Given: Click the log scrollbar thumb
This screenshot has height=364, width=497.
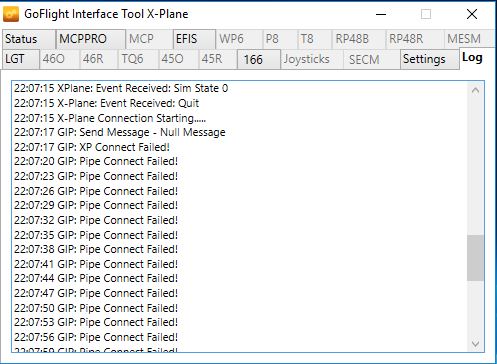Looking at the screenshot, I should 475,258.
